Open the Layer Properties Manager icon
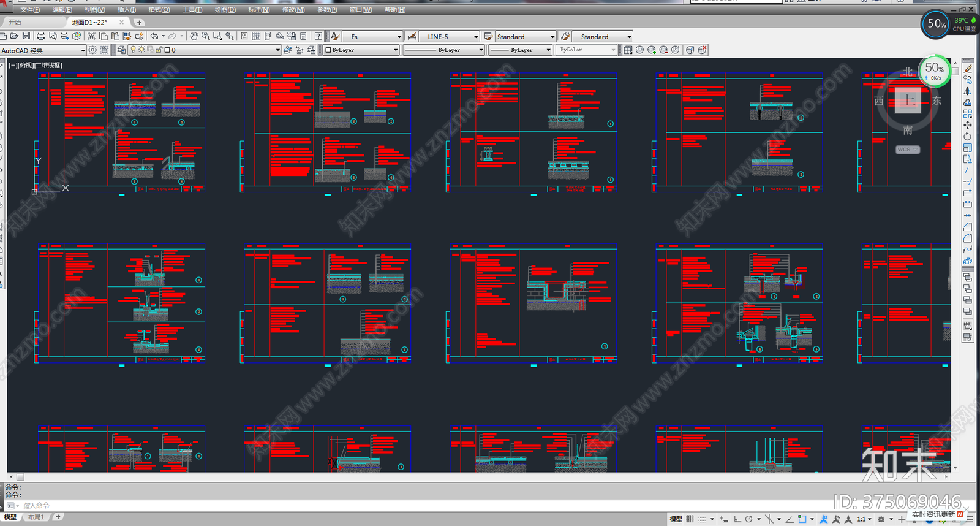980x526 pixels. [x=121, y=50]
